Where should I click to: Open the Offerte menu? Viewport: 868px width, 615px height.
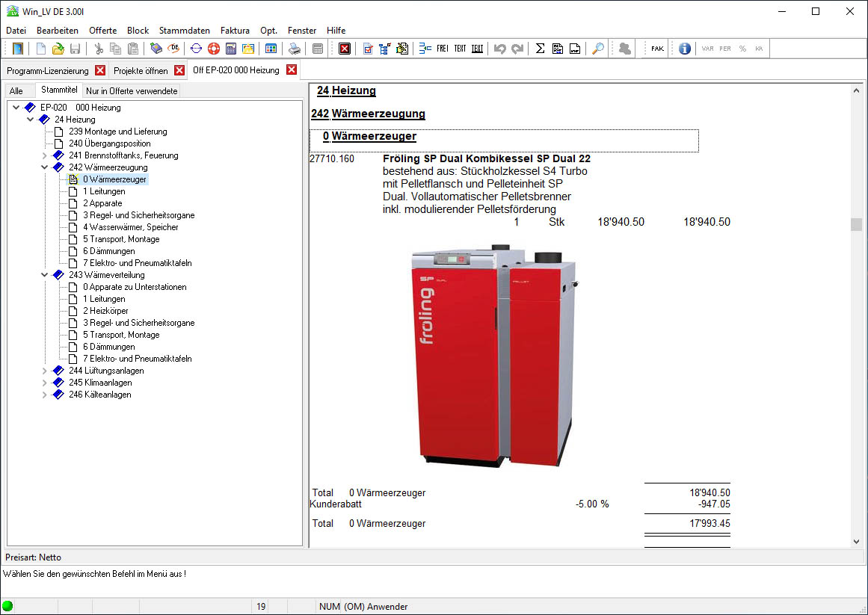pos(103,31)
